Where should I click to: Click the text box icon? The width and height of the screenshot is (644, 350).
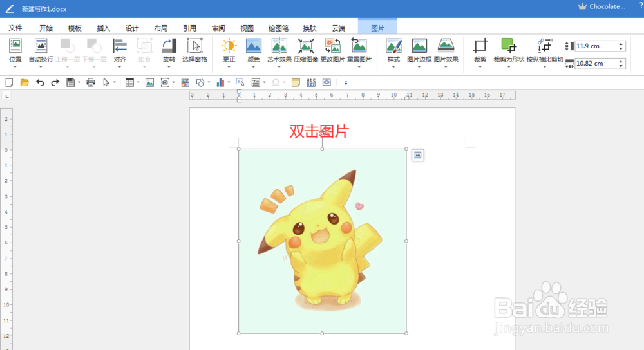click(256, 82)
